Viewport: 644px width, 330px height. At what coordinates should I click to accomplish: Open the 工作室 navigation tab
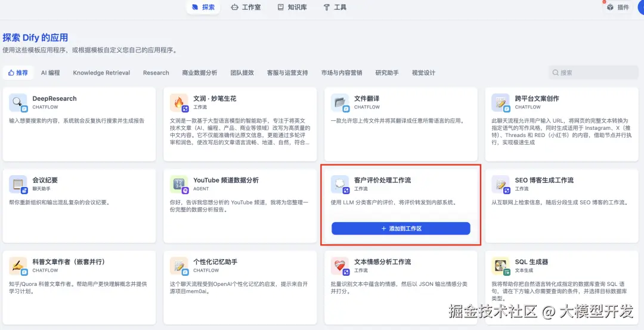pos(246,7)
